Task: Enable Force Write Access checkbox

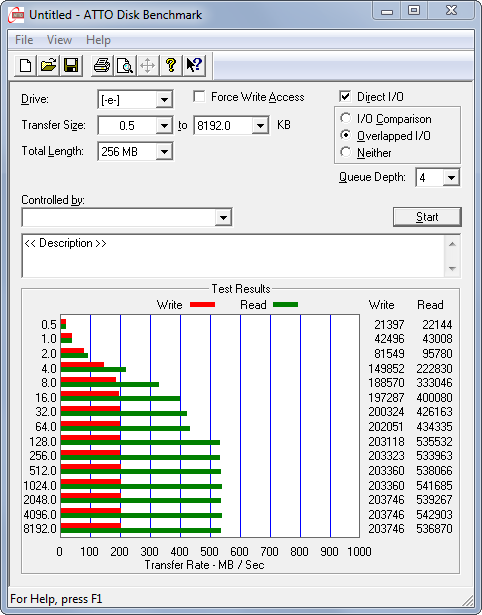Action: point(199,96)
